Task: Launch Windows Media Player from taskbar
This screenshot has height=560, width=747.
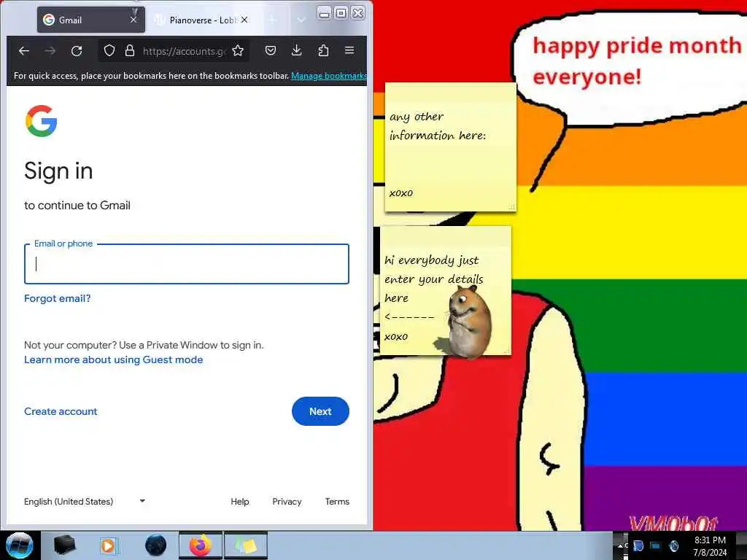Action: [x=109, y=545]
